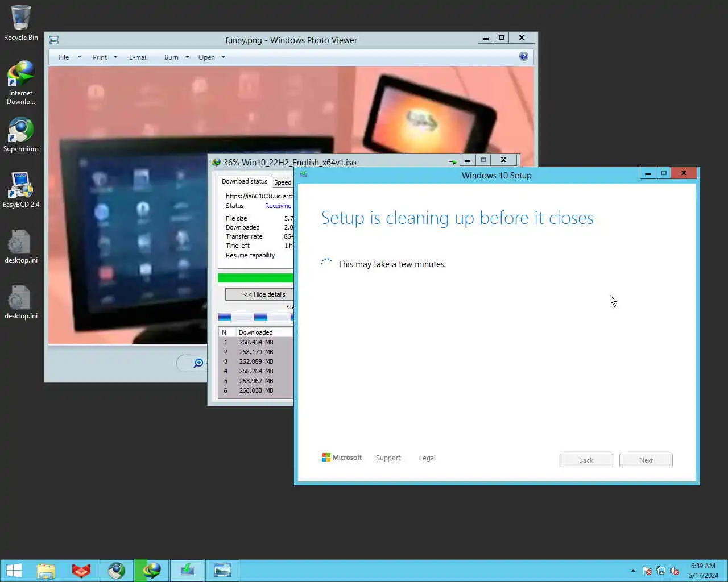Select the upper desktop.ini file icon
Viewport: 728px width, 582px height.
click(21, 247)
